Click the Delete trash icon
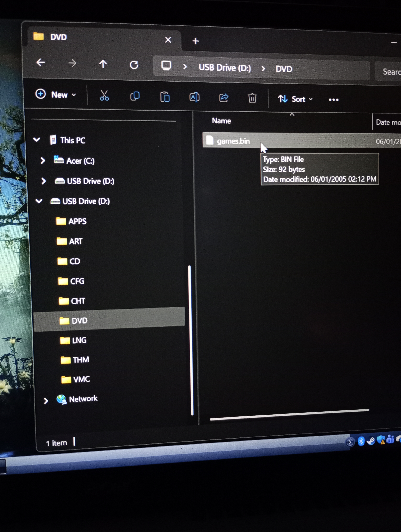The height and width of the screenshot is (532, 401). (252, 98)
